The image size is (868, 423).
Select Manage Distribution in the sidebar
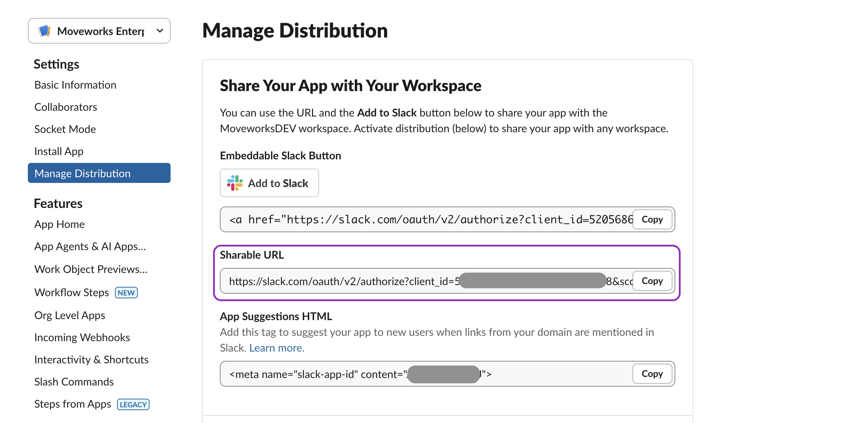82,174
